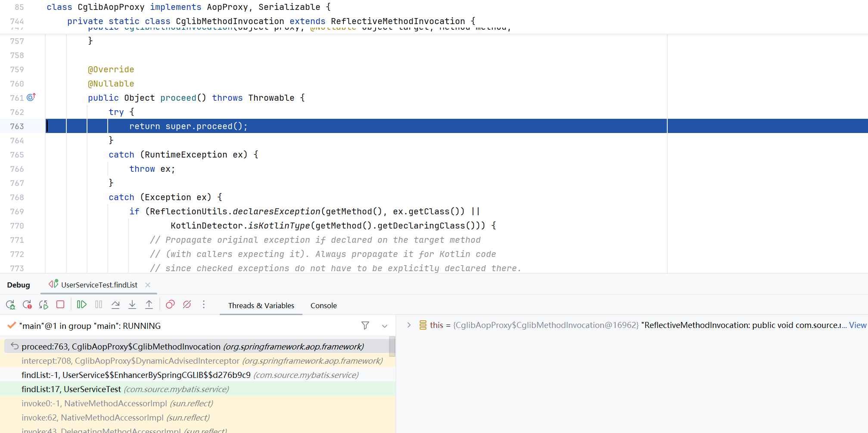Resume the program execution
Image resolution: width=868 pixels, height=433 pixels.
(81, 305)
